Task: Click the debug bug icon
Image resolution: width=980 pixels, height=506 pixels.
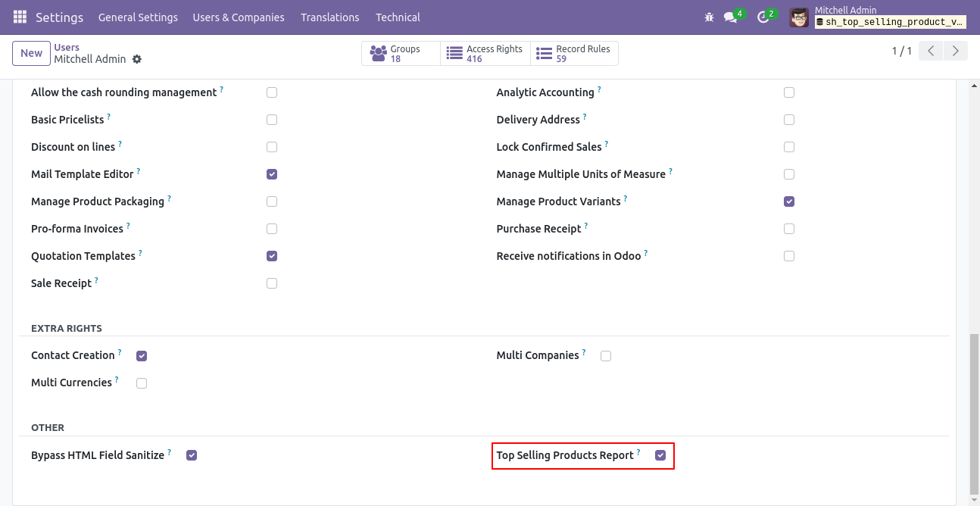Action: 709,17
